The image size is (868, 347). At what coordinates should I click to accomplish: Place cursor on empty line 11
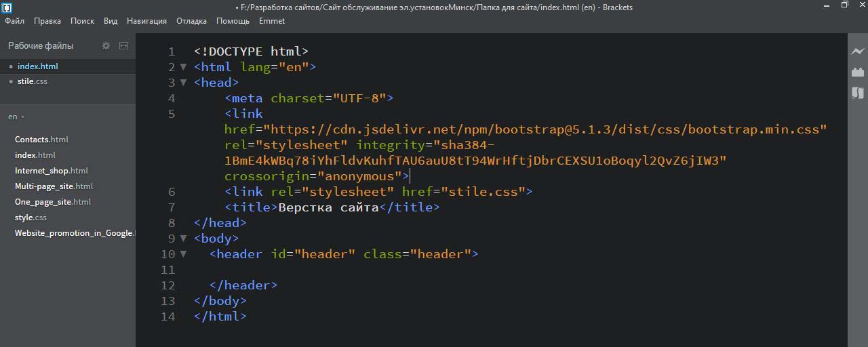click(339, 270)
